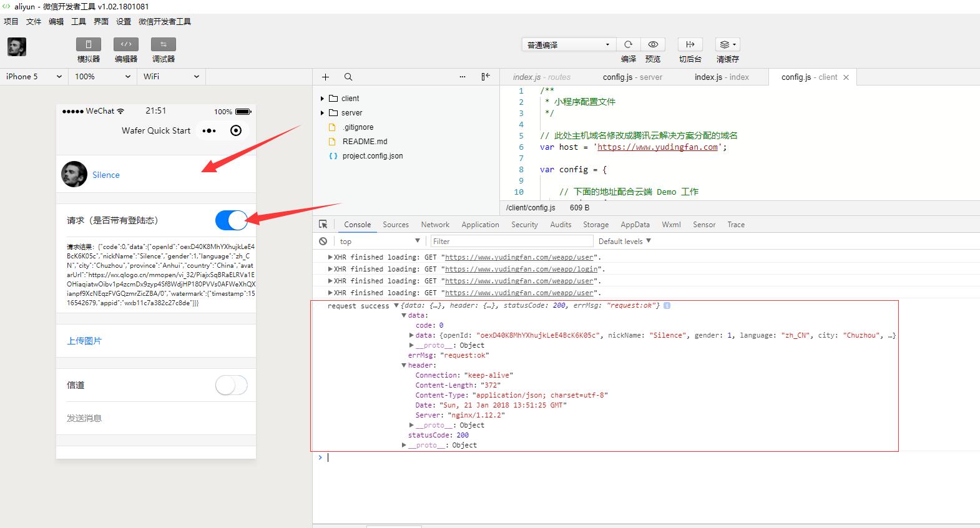Screen dimensions: 980x528
Task: Click the user avatar in toolbar
Action: coord(17,47)
